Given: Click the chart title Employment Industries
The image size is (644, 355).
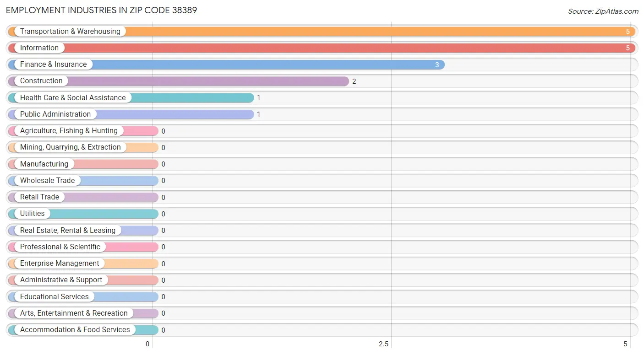Looking at the screenshot, I should tap(101, 10).
